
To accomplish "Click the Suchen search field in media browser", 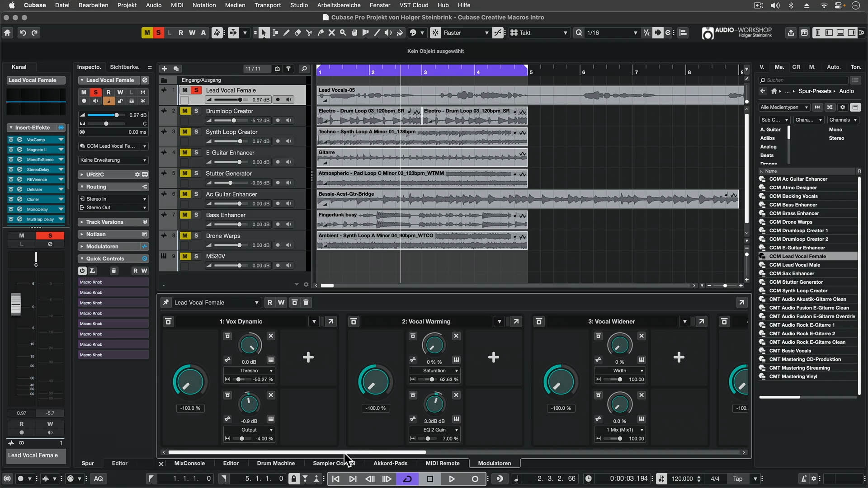I will (x=804, y=80).
